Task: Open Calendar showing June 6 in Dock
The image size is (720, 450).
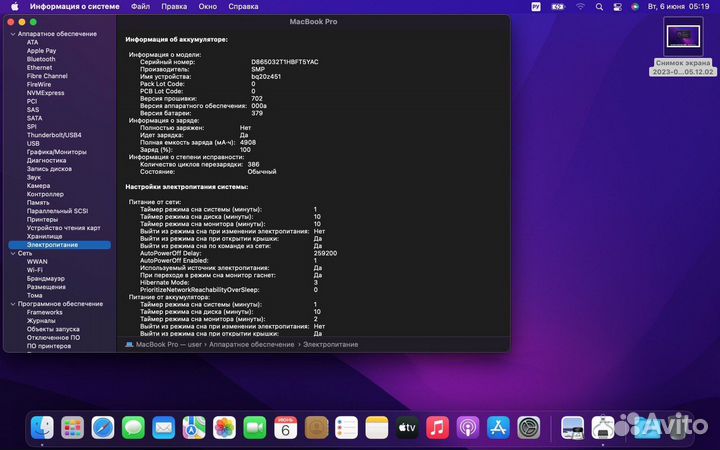Action: point(285,428)
